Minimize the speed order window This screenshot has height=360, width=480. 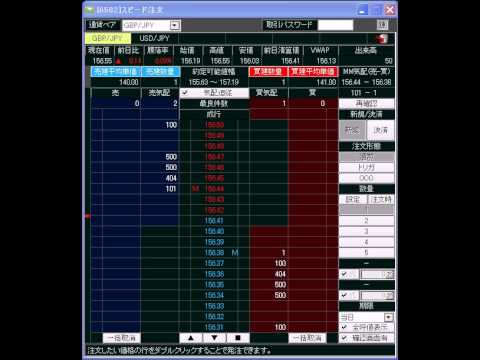[362, 10]
